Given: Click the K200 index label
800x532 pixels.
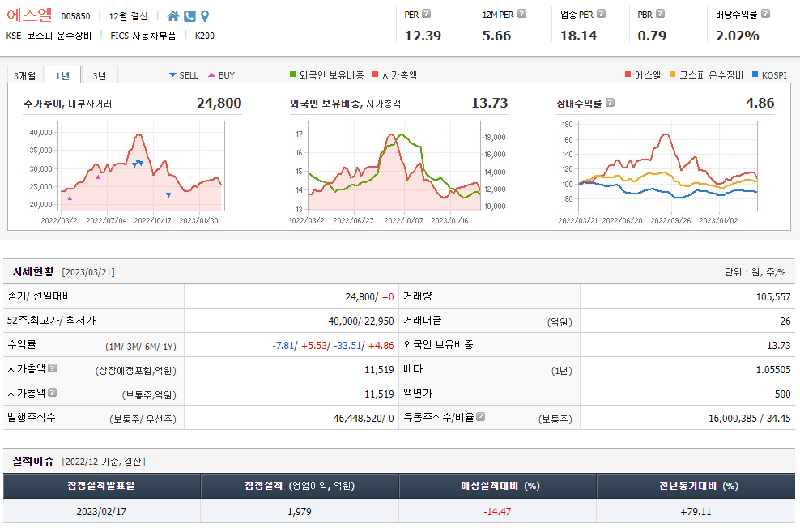Looking at the screenshot, I should click(x=205, y=36).
